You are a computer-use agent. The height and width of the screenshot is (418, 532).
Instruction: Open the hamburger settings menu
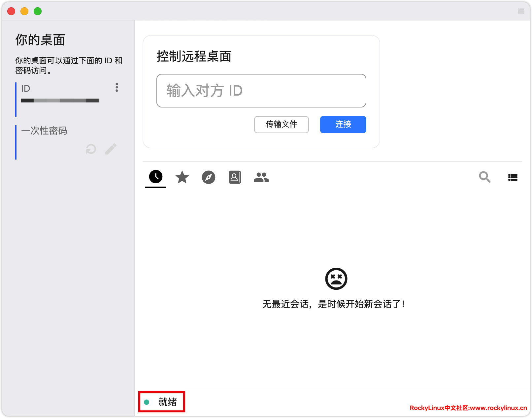click(521, 11)
